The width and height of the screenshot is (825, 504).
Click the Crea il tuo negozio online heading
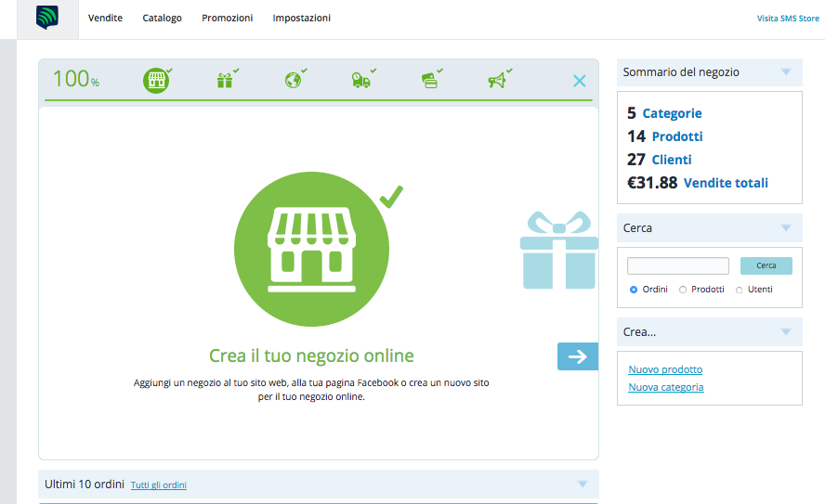311,355
